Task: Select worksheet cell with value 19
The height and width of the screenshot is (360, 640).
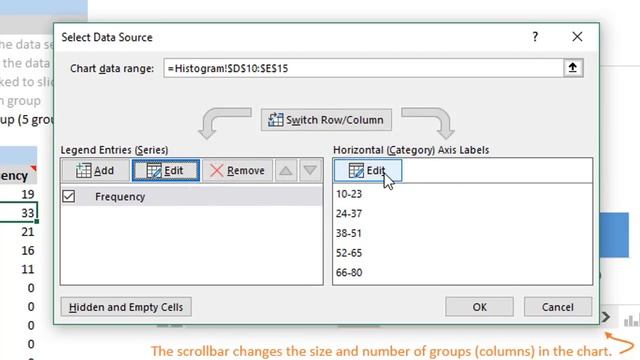Action: pyautogui.click(x=18, y=194)
